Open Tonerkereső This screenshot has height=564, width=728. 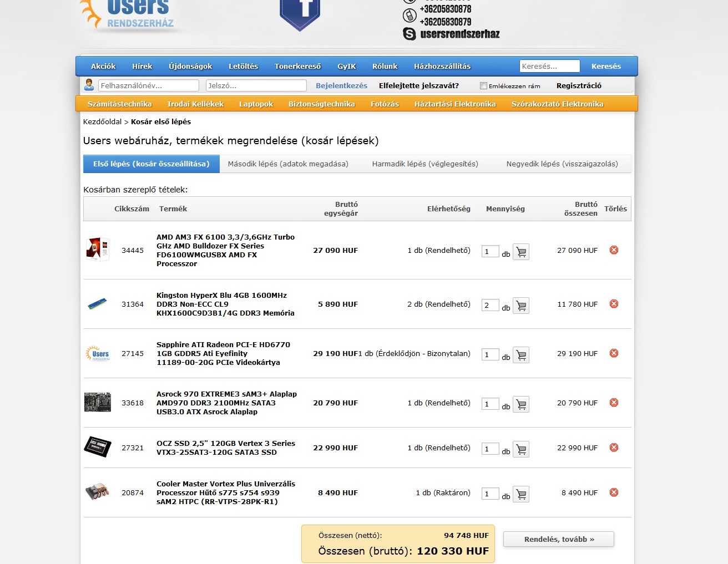point(298,66)
